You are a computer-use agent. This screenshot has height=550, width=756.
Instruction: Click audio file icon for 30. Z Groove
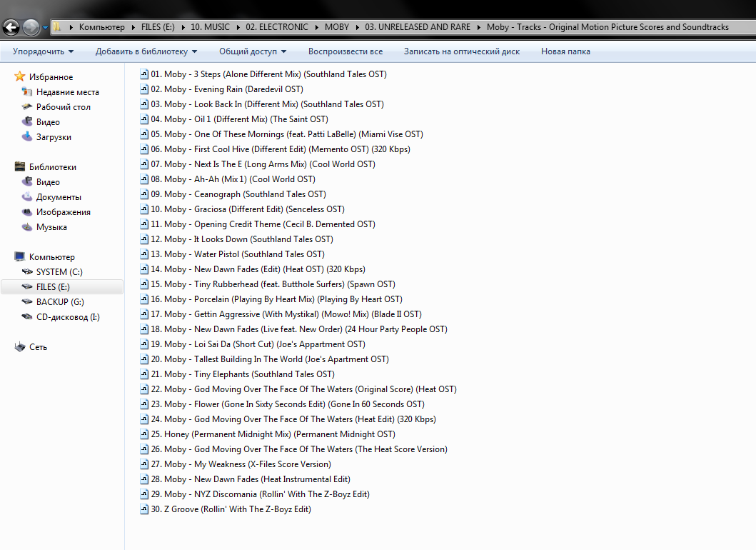coord(143,509)
